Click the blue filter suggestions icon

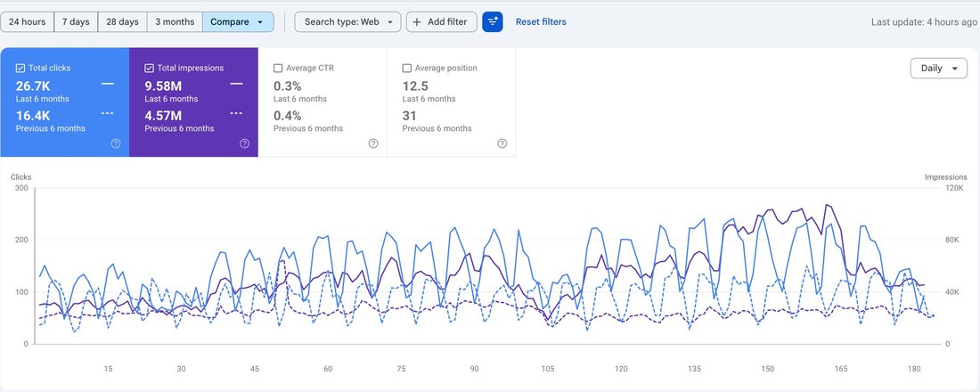pos(493,22)
